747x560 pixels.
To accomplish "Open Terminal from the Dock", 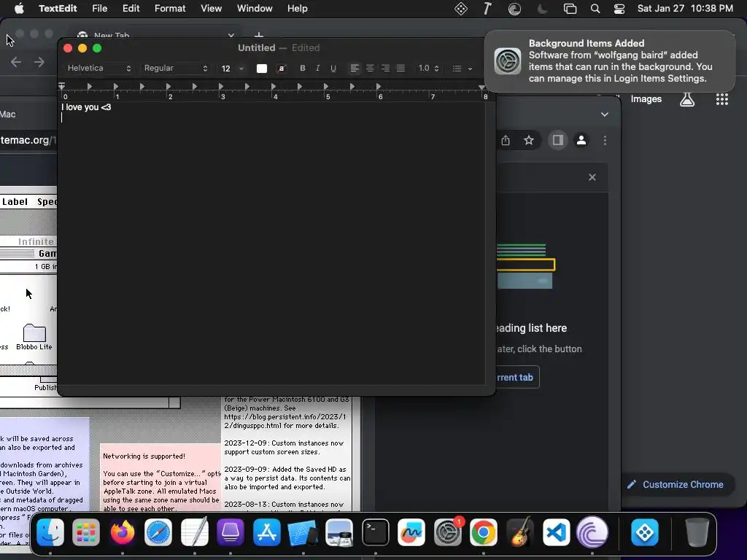I will pyautogui.click(x=376, y=532).
